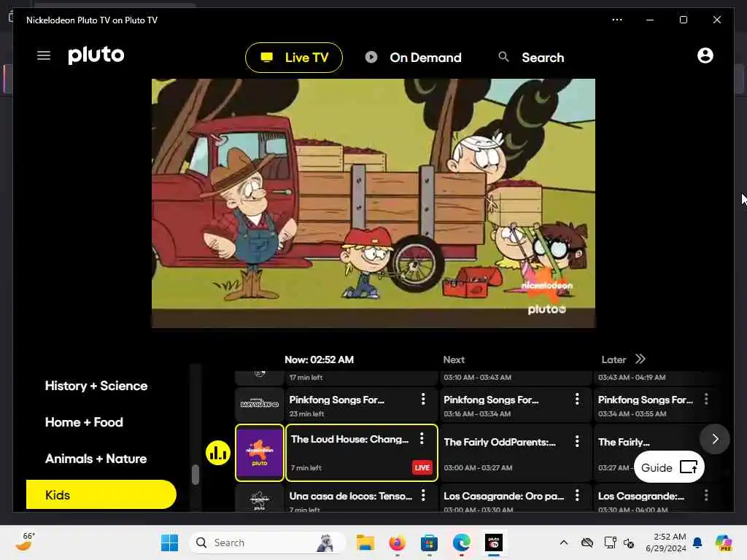Open the notification bell in taskbar
Viewport: 747px width, 560px height.
pos(697,542)
